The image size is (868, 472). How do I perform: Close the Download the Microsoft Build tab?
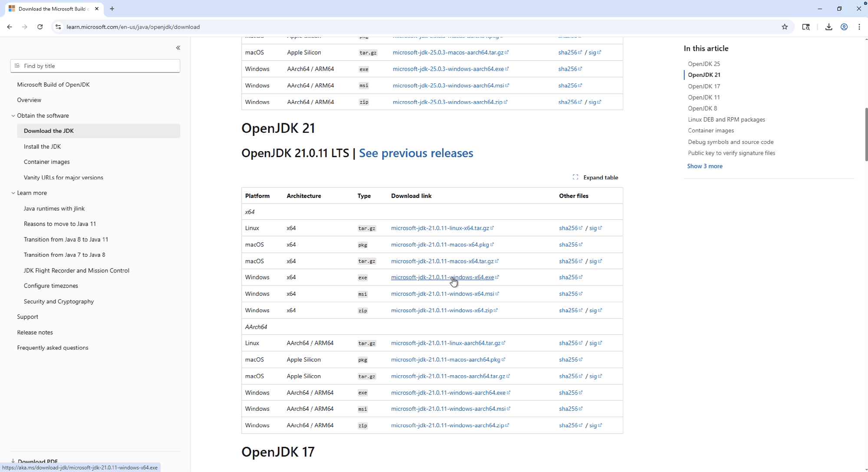click(x=97, y=9)
